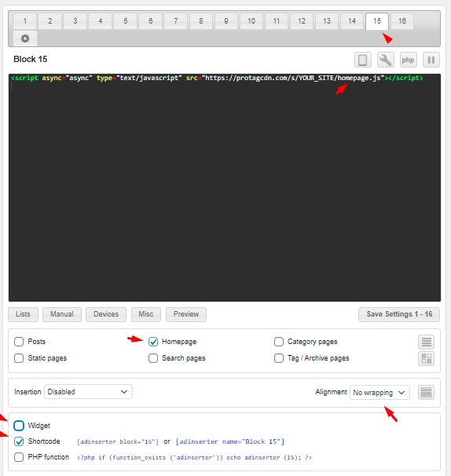Toggle the php processing button
The image size is (451, 476).
[408, 60]
